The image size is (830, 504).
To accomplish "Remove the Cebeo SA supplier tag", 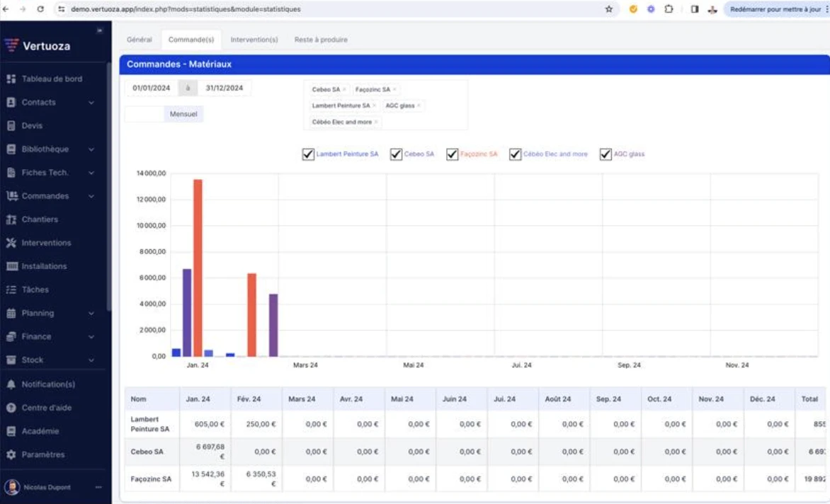I will tap(344, 90).
